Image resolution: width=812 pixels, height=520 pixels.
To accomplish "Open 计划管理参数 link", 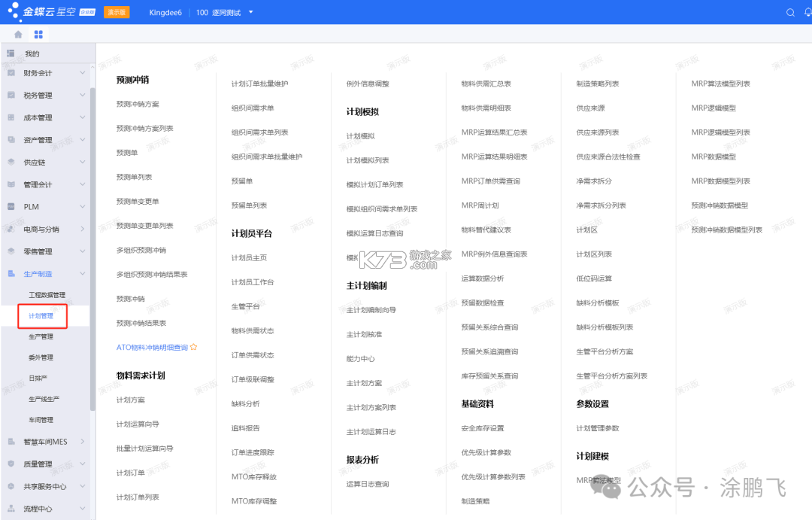I will pos(598,427).
